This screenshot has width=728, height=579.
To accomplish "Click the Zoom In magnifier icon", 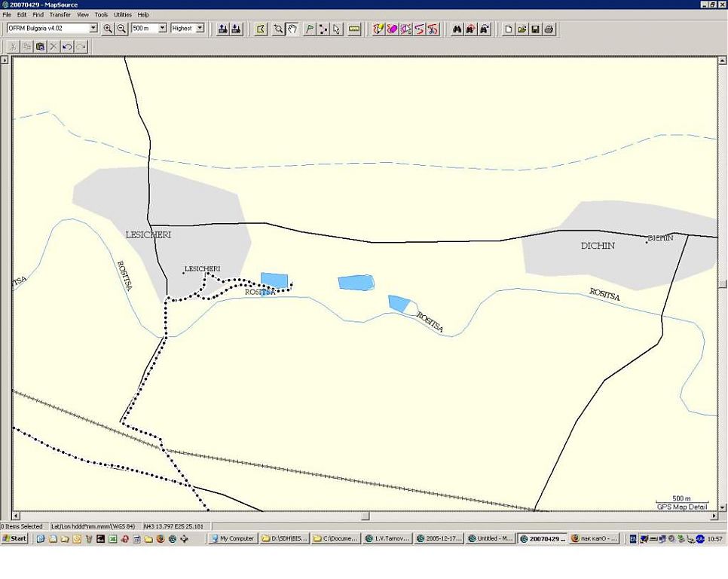I will (108, 29).
